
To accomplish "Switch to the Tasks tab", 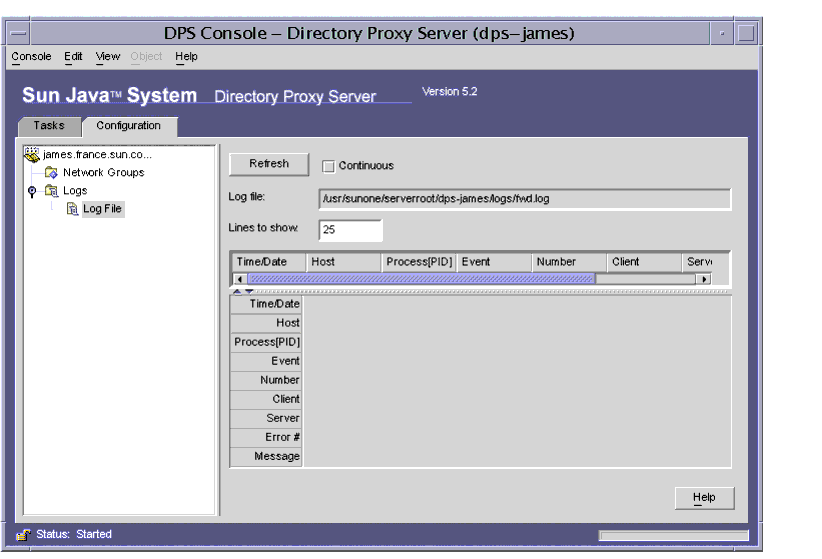I will click(49, 126).
